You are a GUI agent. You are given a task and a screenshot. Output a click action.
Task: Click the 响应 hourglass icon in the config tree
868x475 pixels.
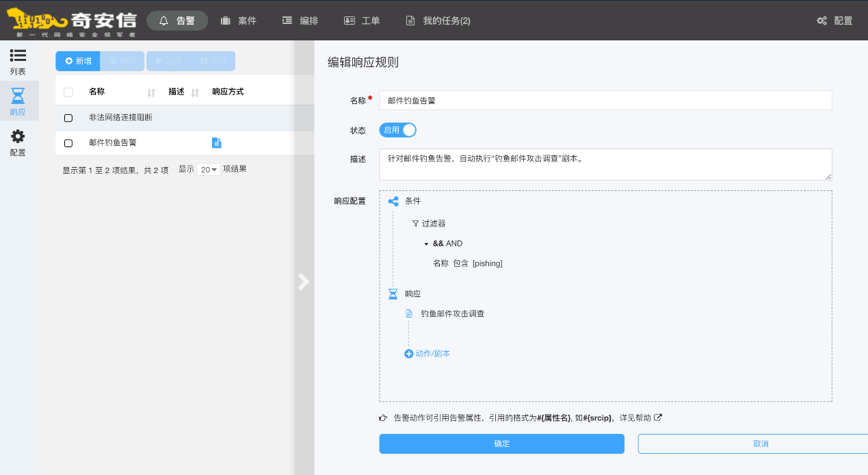pos(393,294)
